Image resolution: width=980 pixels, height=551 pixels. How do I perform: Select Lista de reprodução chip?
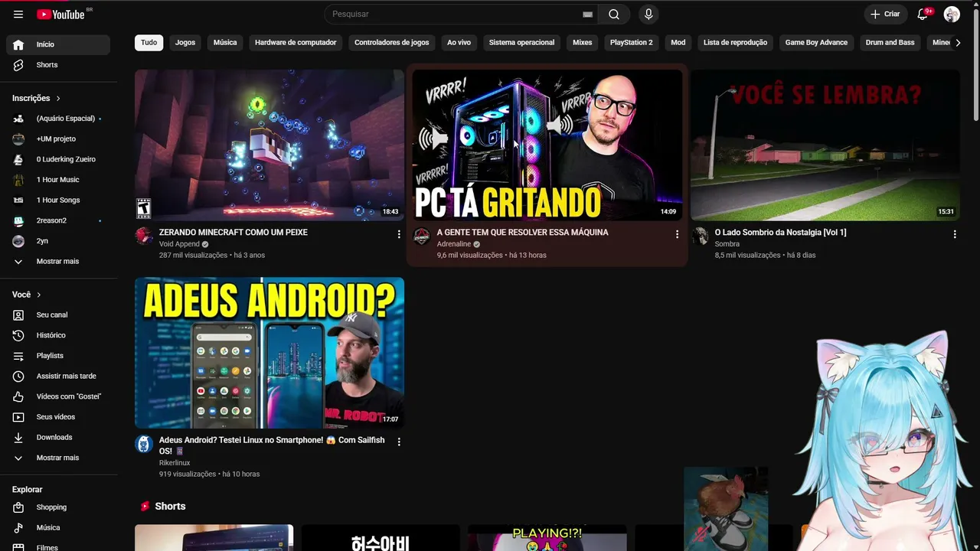pos(735,43)
